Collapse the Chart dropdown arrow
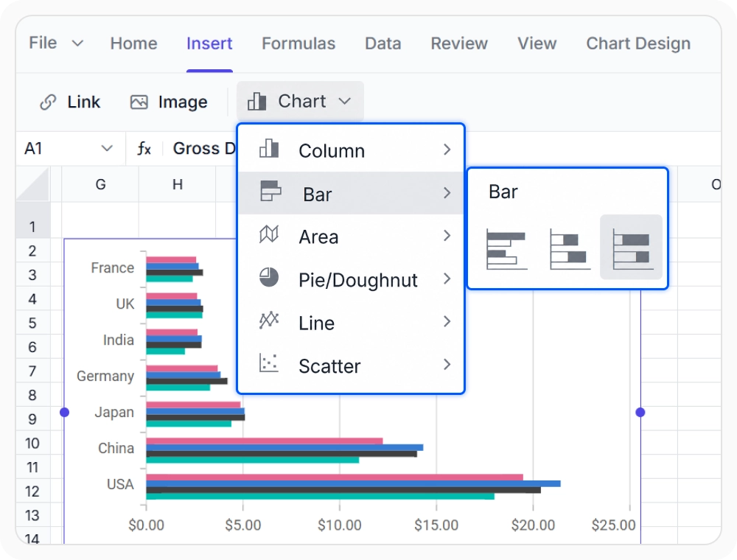Image resolution: width=737 pixels, height=560 pixels. [344, 102]
